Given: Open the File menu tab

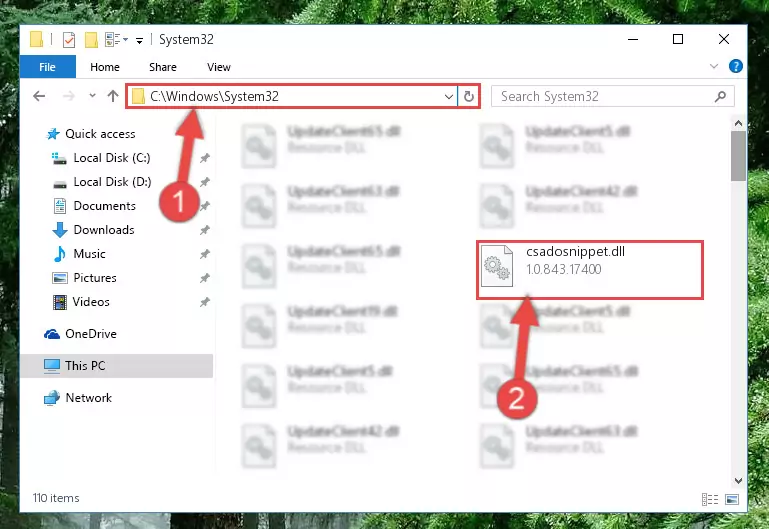Looking at the screenshot, I should click(48, 67).
